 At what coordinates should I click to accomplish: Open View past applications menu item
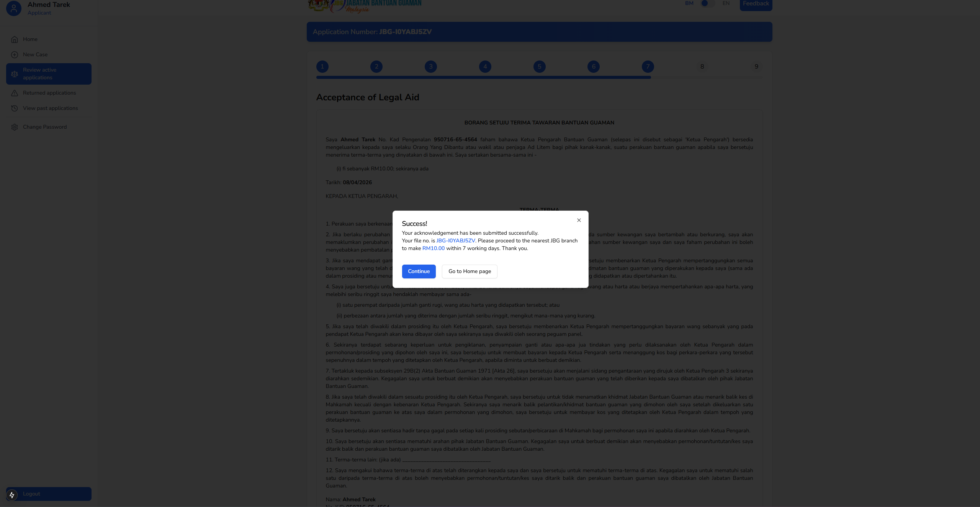pos(50,108)
